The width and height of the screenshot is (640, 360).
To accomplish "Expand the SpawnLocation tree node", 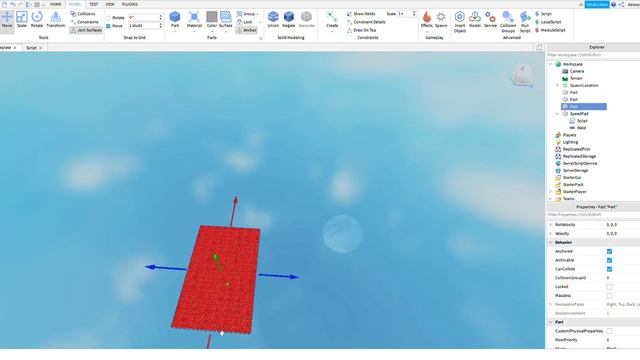I will tap(558, 85).
